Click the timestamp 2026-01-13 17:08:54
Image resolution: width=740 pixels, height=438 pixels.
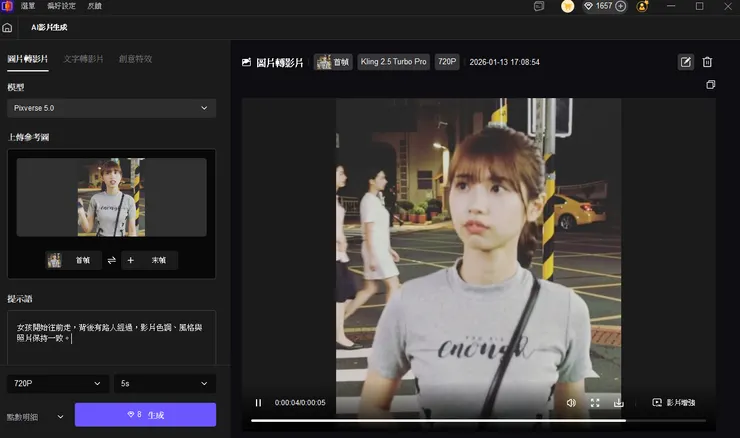[x=505, y=62]
